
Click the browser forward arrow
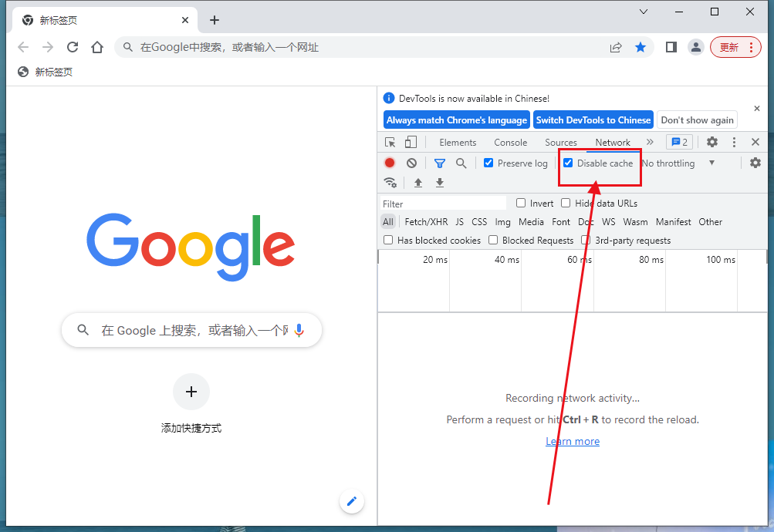pos(48,47)
